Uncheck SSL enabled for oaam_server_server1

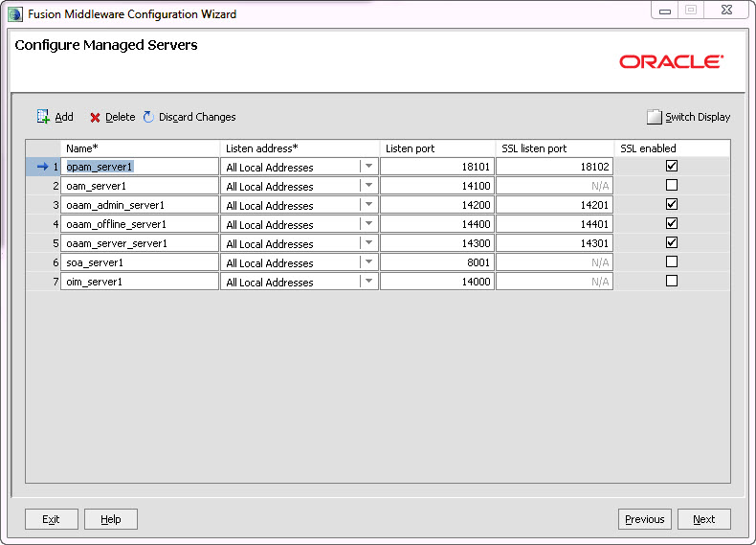672,242
